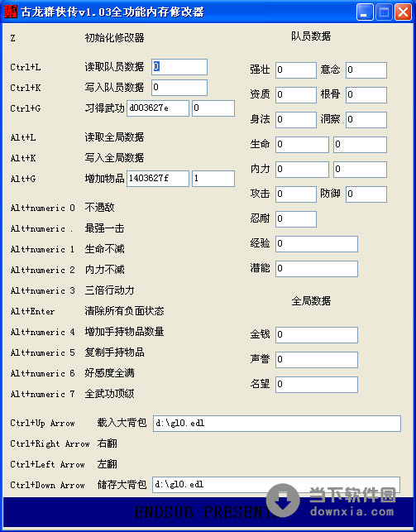Click the 载入大背包 file path field

click(x=277, y=423)
